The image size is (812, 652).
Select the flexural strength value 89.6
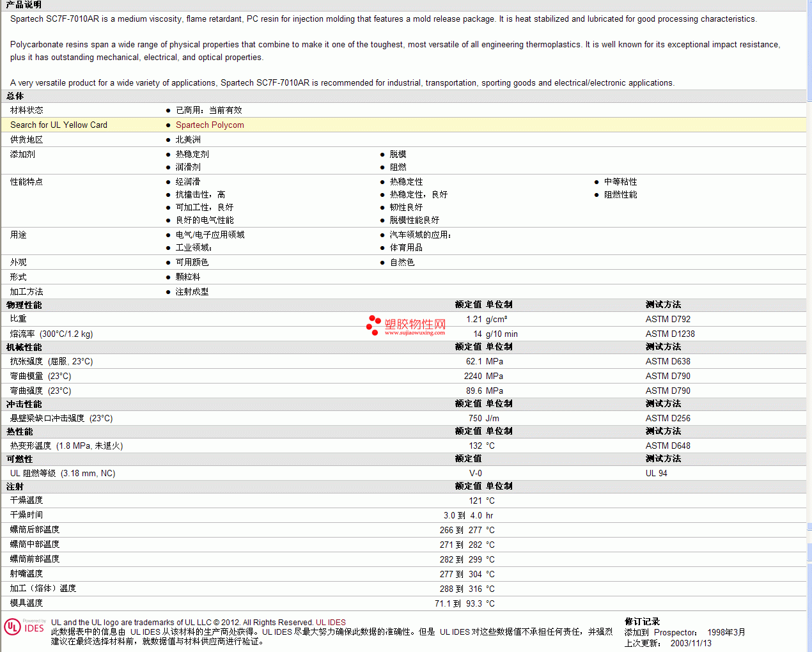[x=474, y=391]
